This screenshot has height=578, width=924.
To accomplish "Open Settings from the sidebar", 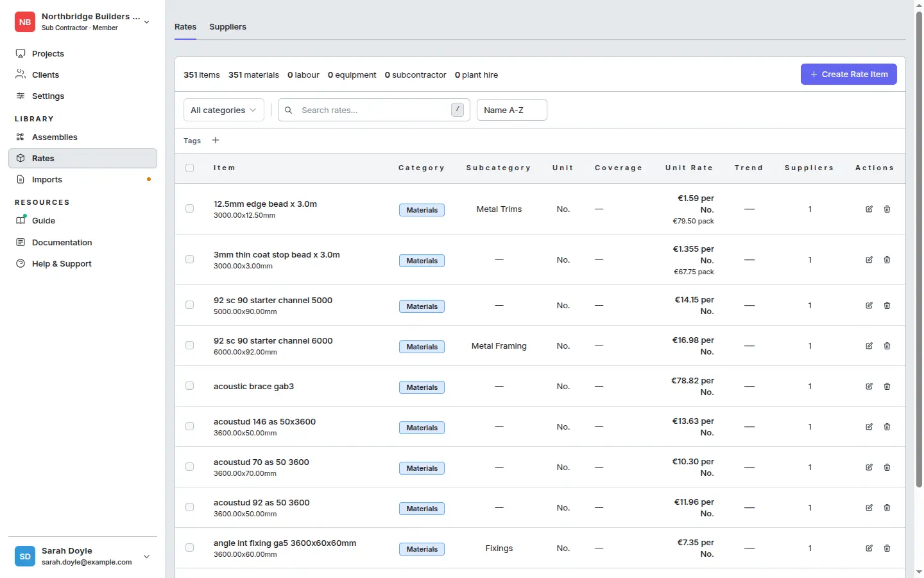I will pos(82,96).
